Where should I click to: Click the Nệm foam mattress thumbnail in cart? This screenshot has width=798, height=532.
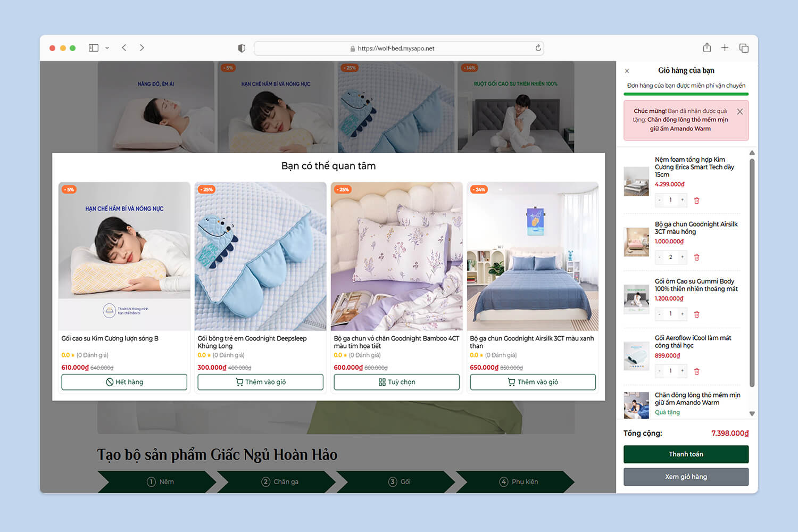[636, 181]
